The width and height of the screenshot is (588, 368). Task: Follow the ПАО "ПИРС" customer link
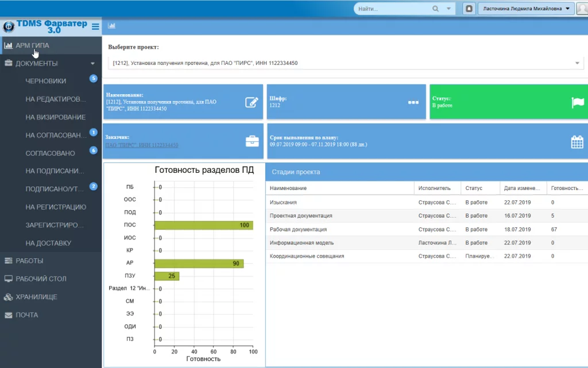pyautogui.click(x=142, y=145)
